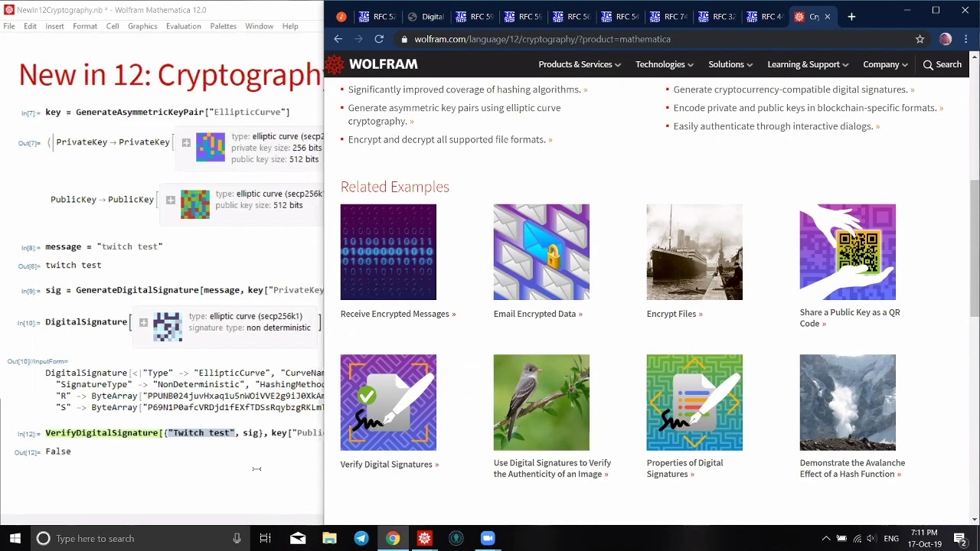Expand the DigitalSignature summary box
This screenshot has height=551, width=980.
[143, 323]
